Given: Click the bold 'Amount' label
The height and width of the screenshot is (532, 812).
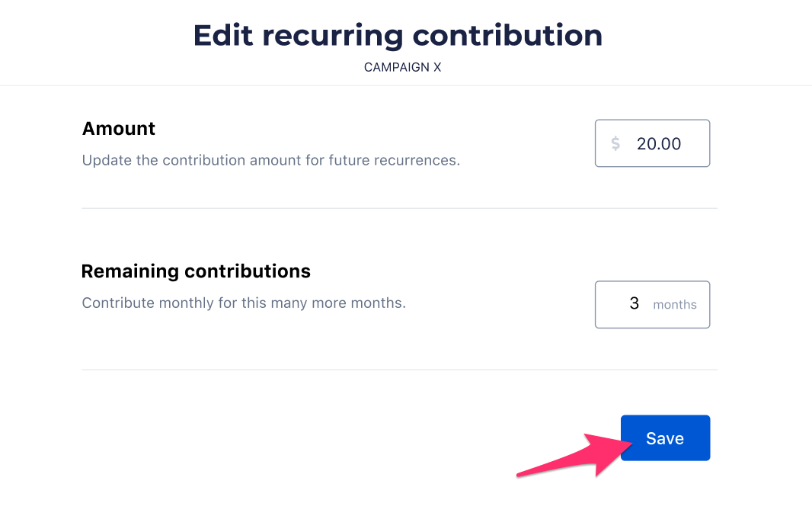Looking at the screenshot, I should coord(119,129).
